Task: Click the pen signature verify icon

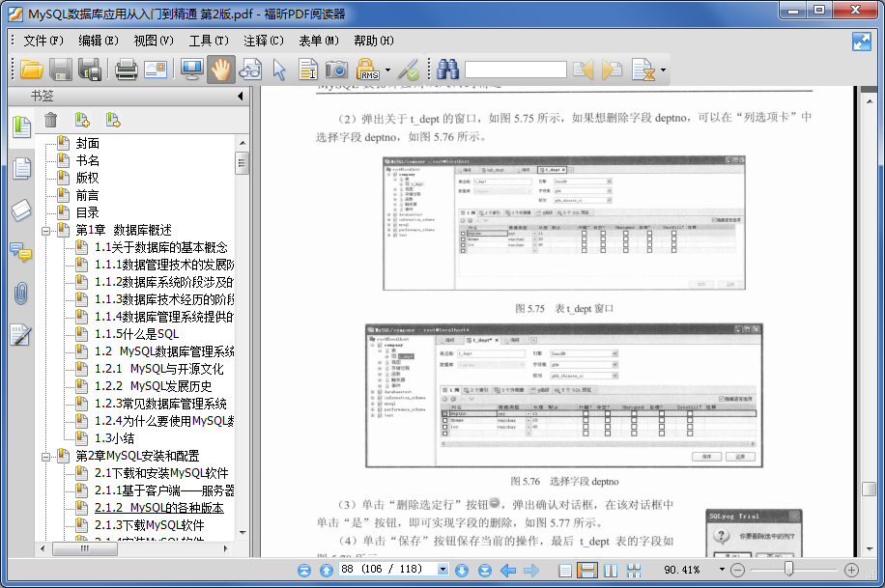Action: pos(408,70)
